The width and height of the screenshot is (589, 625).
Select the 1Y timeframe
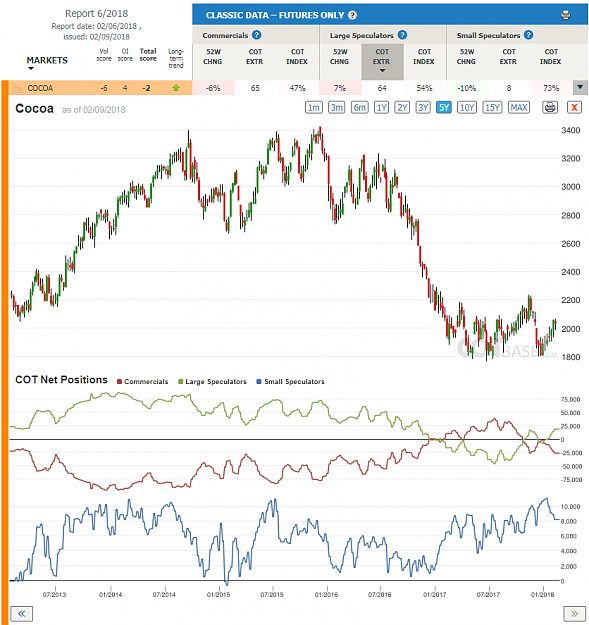click(x=382, y=108)
